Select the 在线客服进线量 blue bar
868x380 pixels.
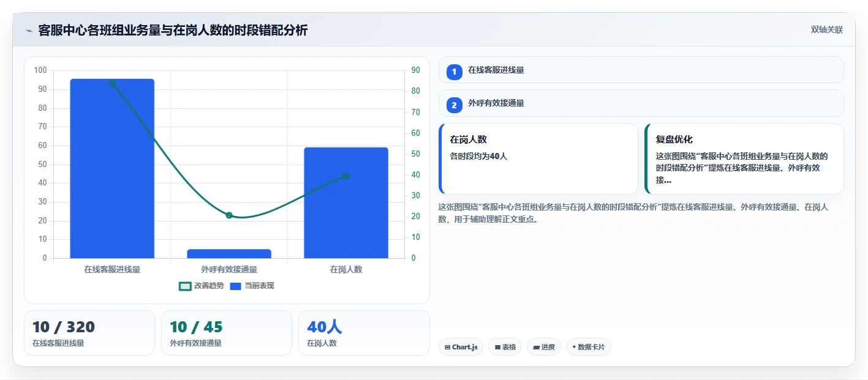(112, 168)
